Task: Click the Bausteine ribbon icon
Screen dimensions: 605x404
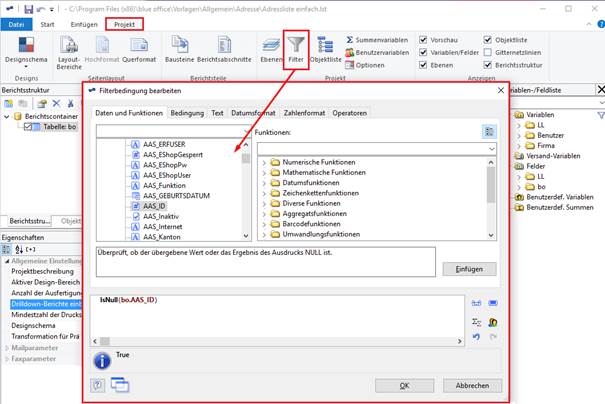Action: point(180,45)
